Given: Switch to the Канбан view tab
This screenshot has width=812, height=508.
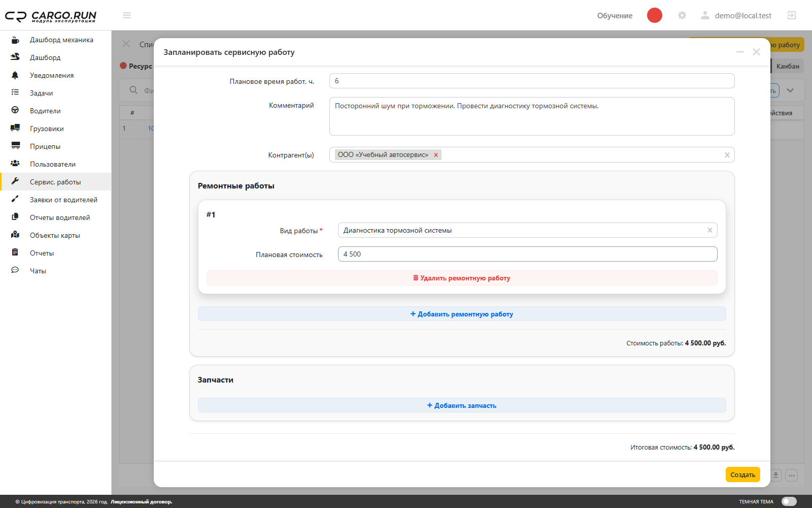Looking at the screenshot, I should tap(788, 66).
